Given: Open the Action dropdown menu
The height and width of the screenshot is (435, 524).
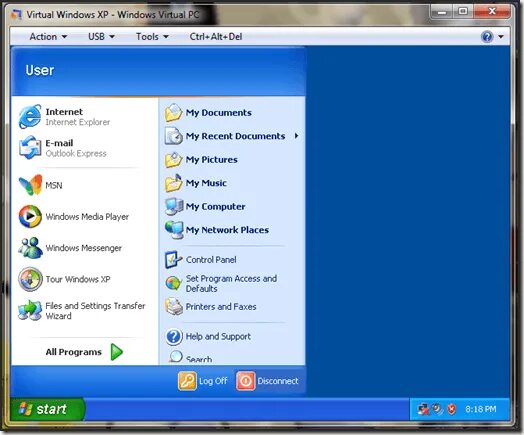Looking at the screenshot, I should pyautogui.click(x=48, y=36).
